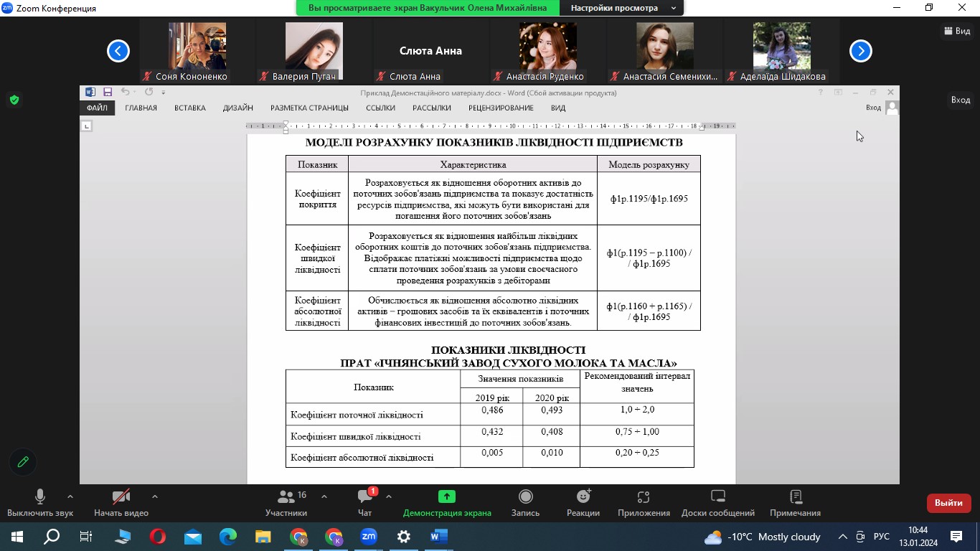The height and width of the screenshot is (551, 980).
Task: Open weather widget -10°C Mostly cloudy
Action: [762, 537]
